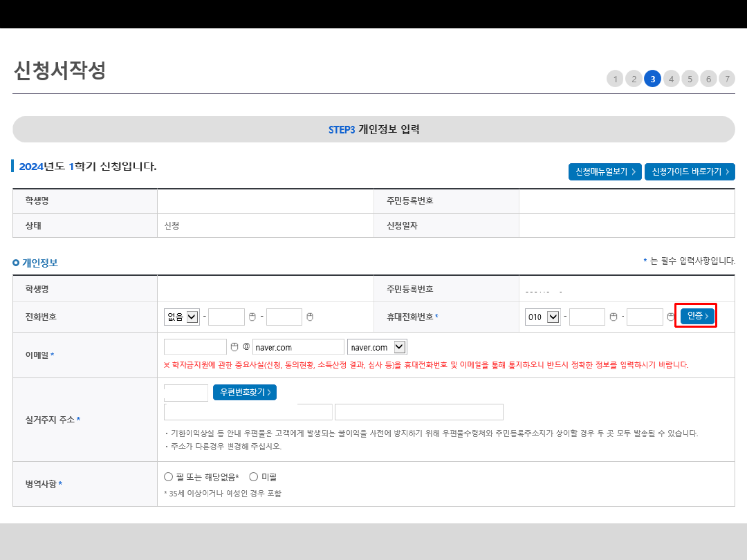Click mouse-input icon beside the 인증 button
Viewport: 747px width, 560px height.
coord(670,317)
